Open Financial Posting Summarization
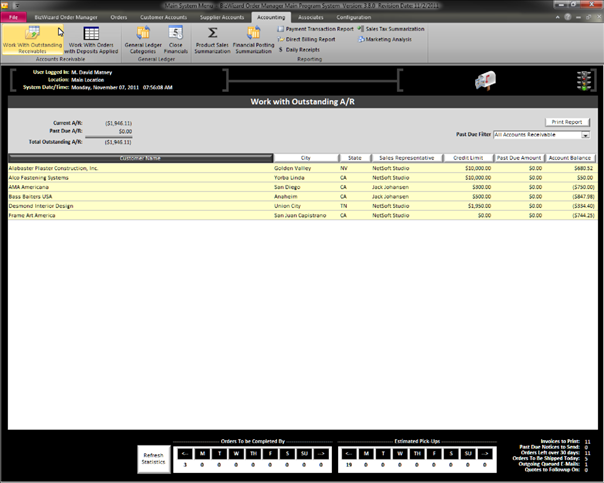This screenshot has width=604, height=483. tap(253, 40)
